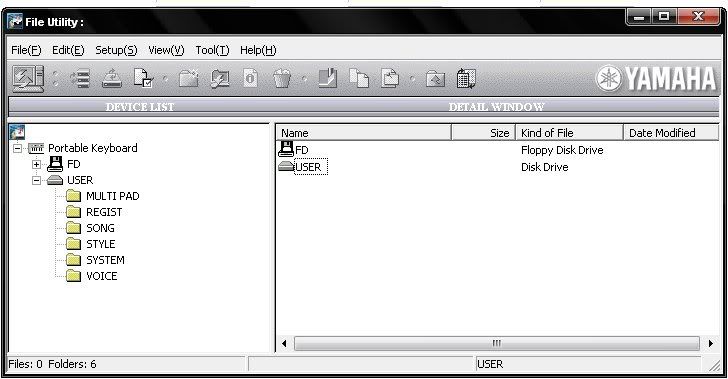Click the file information icon
Screen dimensions: 728x379
click(x=251, y=78)
